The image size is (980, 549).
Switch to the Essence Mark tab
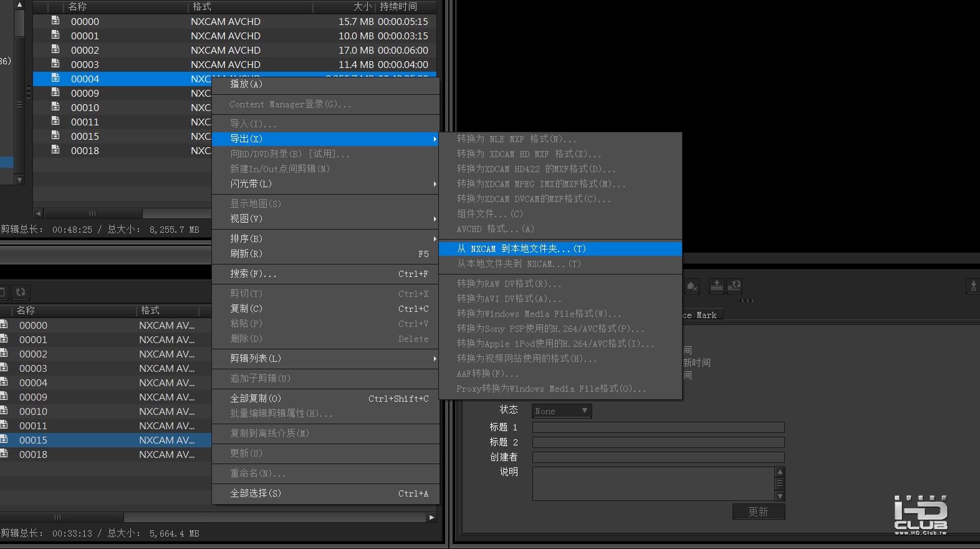703,315
